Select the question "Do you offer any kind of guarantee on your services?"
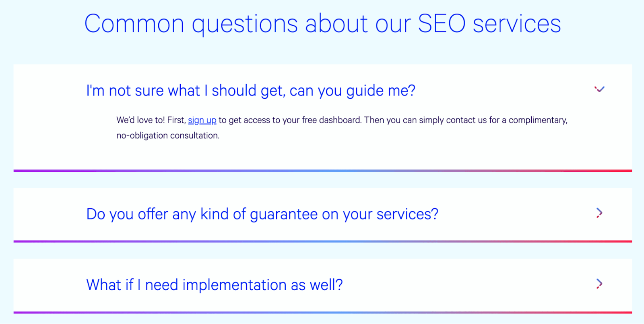644x324 pixels. click(262, 214)
